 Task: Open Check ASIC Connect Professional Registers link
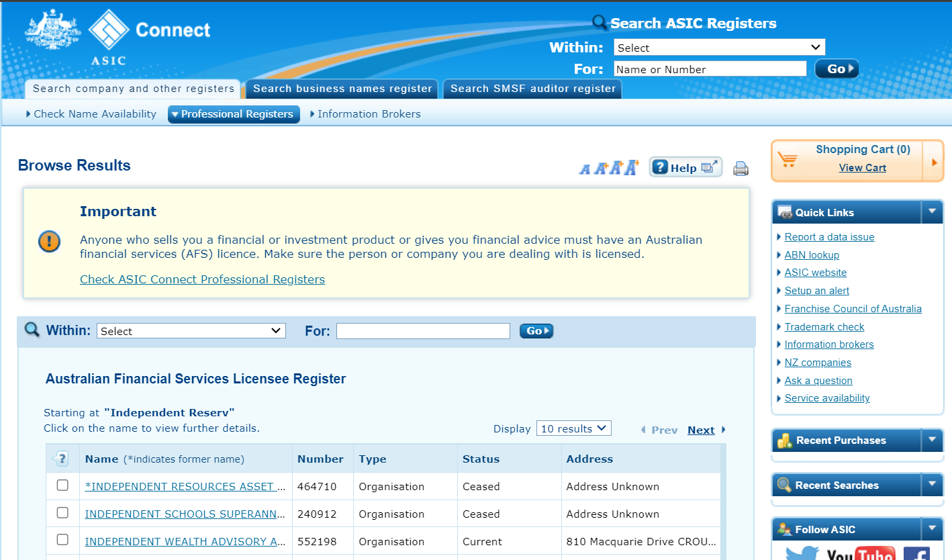pyautogui.click(x=202, y=279)
